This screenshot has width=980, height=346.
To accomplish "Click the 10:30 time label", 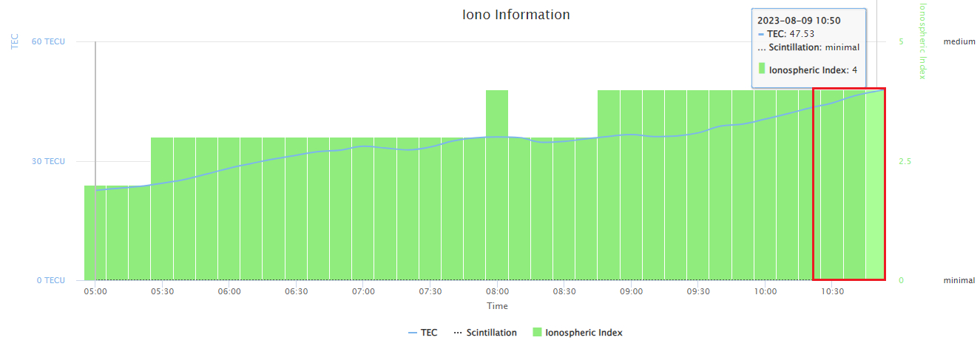I will coord(831,291).
